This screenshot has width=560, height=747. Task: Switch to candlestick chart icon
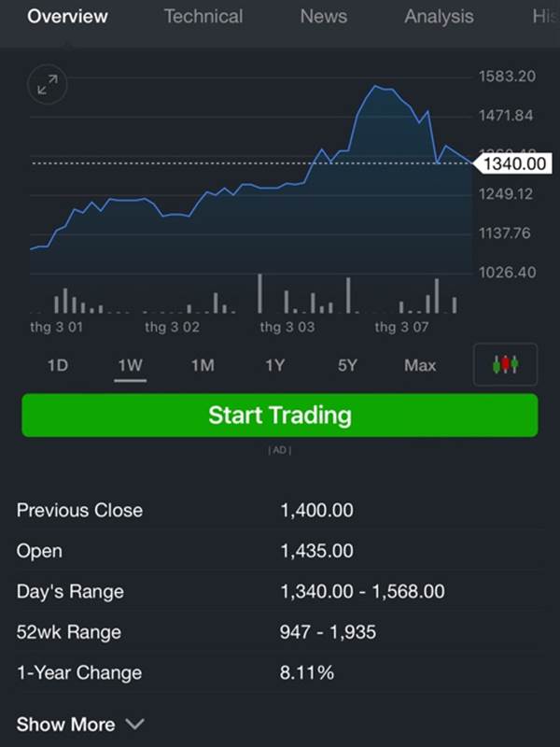(505, 364)
